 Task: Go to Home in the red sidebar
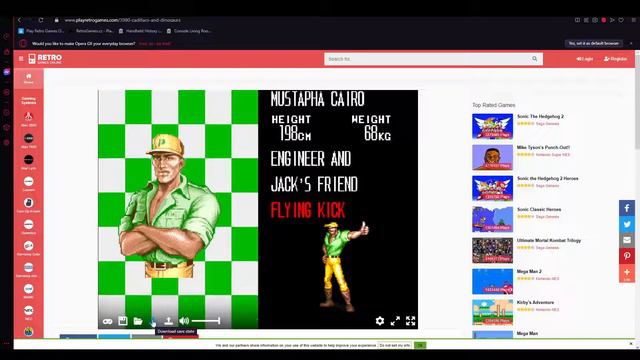tap(29, 78)
